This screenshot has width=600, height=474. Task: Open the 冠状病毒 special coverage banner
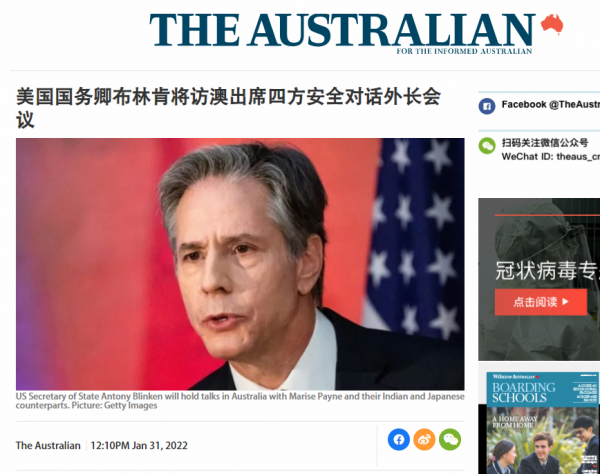point(539,279)
